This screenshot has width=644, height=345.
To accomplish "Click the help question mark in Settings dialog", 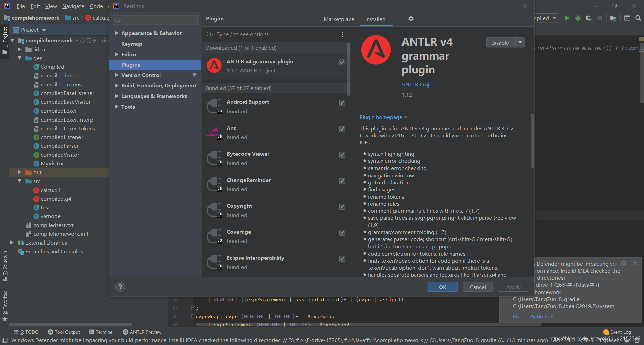I will tap(120, 287).
